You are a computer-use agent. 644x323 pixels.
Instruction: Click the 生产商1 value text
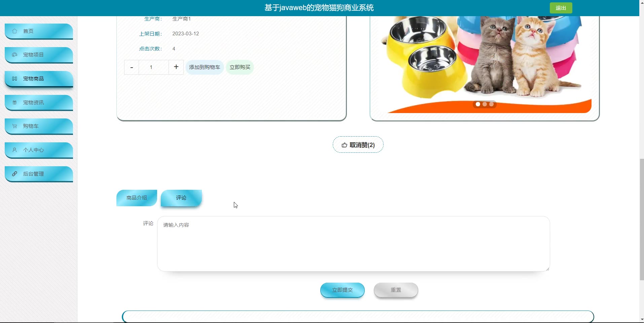click(x=182, y=19)
